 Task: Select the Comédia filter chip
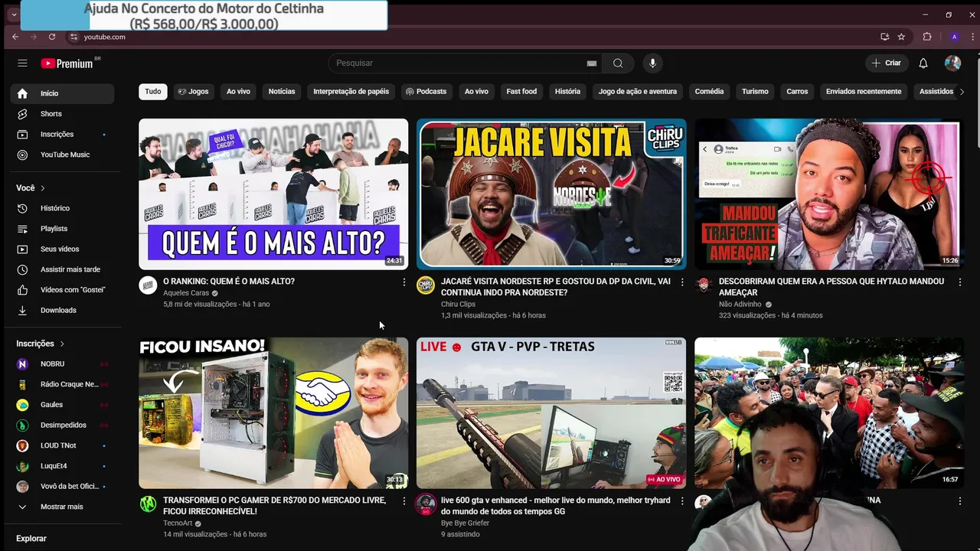pyautogui.click(x=709, y=92)
